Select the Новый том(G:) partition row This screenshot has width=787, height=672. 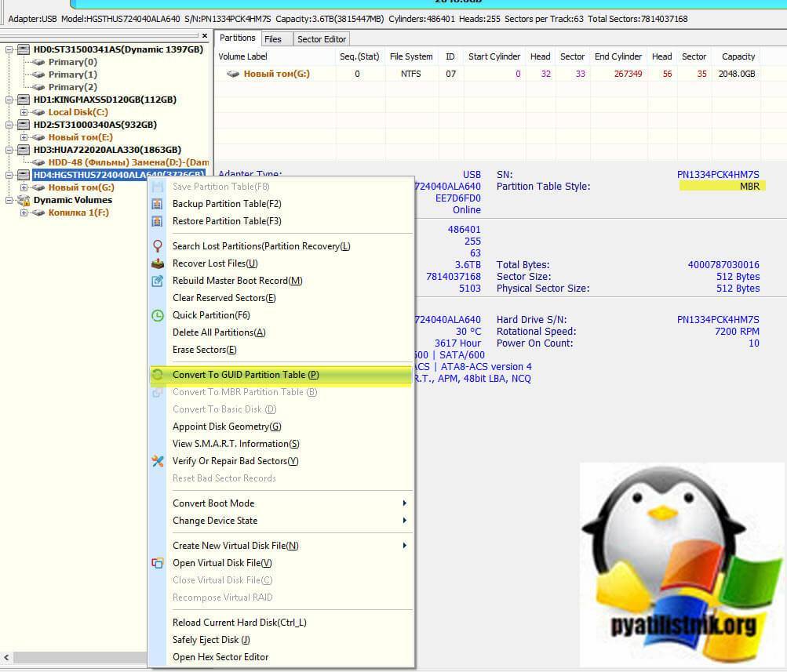pyautogui.click(x=276, y=74)
